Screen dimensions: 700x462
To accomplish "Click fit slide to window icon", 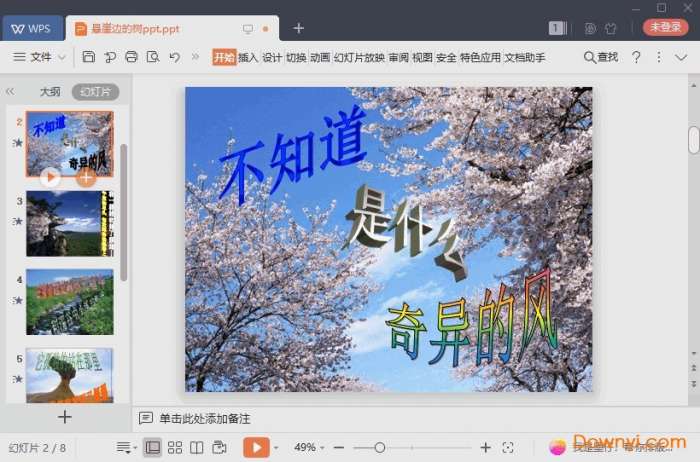I will click(508, 447).
